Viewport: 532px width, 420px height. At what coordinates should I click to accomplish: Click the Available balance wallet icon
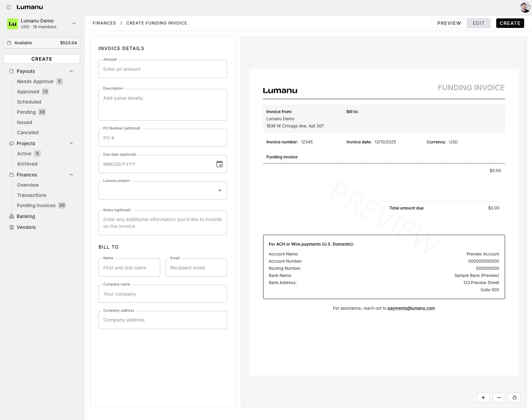point(9,43)
